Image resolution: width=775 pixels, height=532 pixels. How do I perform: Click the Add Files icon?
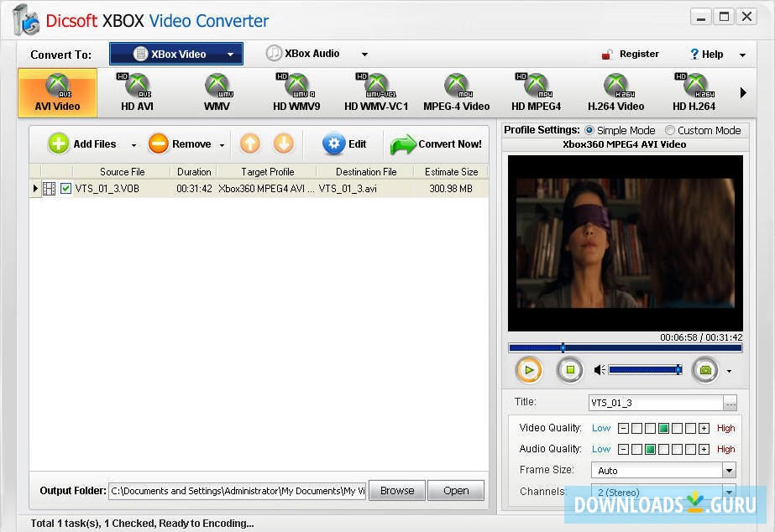coord(58,143)
